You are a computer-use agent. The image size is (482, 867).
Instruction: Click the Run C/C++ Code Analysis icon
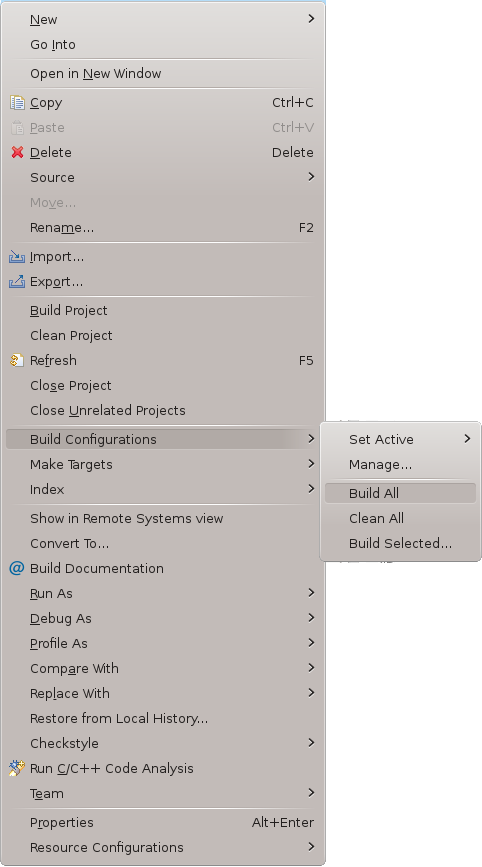tap(17, 768)
